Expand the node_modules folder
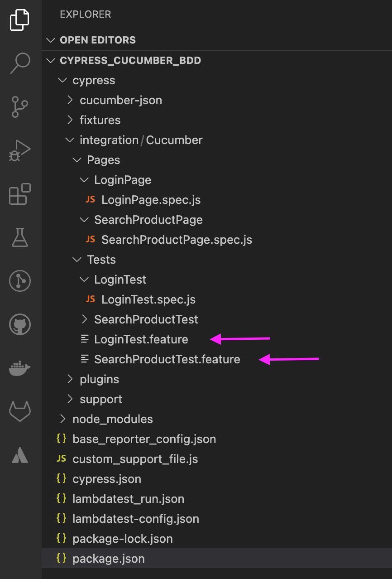This screenshot has height=579, width=392. tap(113, 419)
